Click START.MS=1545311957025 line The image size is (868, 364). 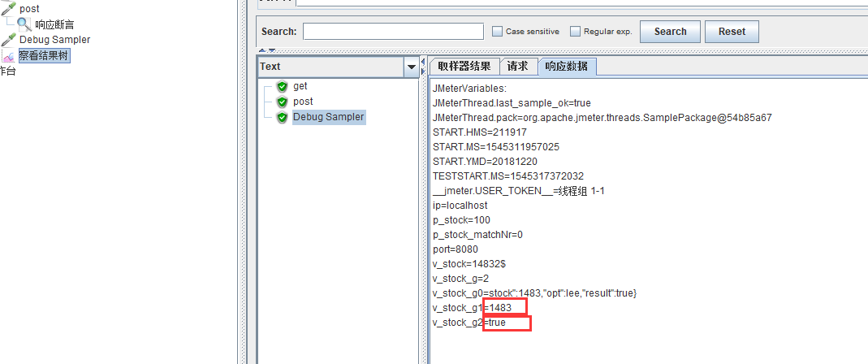click(x=496, y=147)
